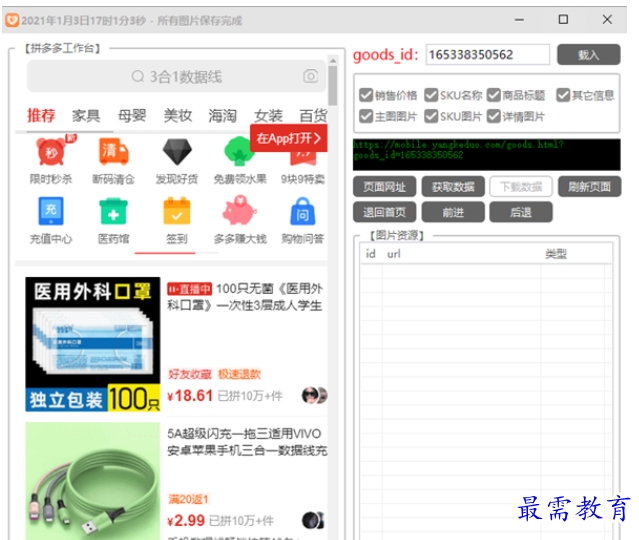The image size is (639, 540).
Task: Open the 免费领水果 tree icon
Action: coord(240,152)
